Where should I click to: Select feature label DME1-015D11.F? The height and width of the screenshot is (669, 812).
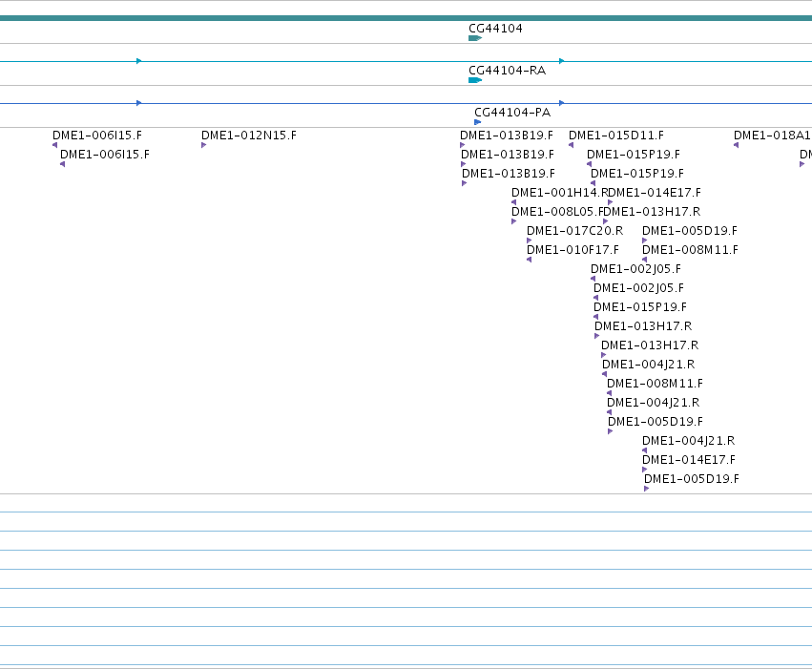[616, 136]
